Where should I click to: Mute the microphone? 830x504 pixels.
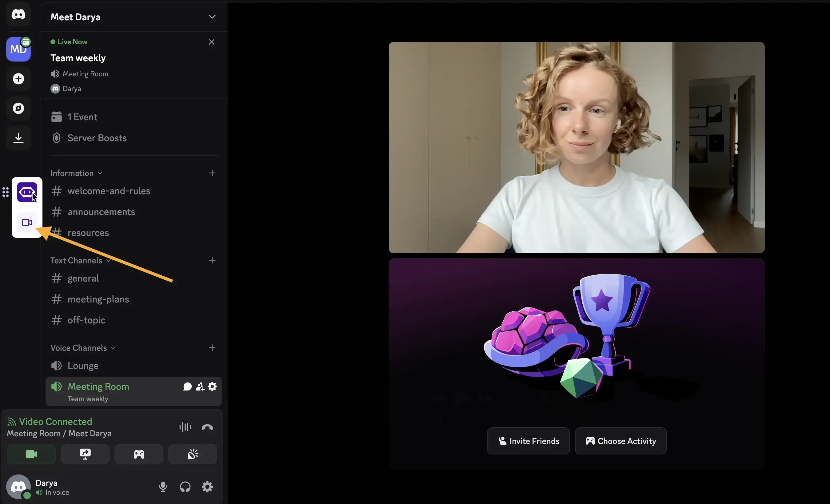click(163, 486)
